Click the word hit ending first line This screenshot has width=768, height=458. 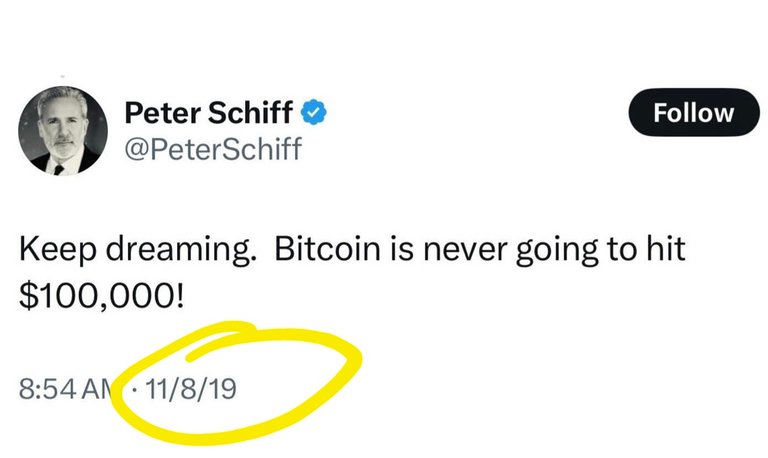666,249
